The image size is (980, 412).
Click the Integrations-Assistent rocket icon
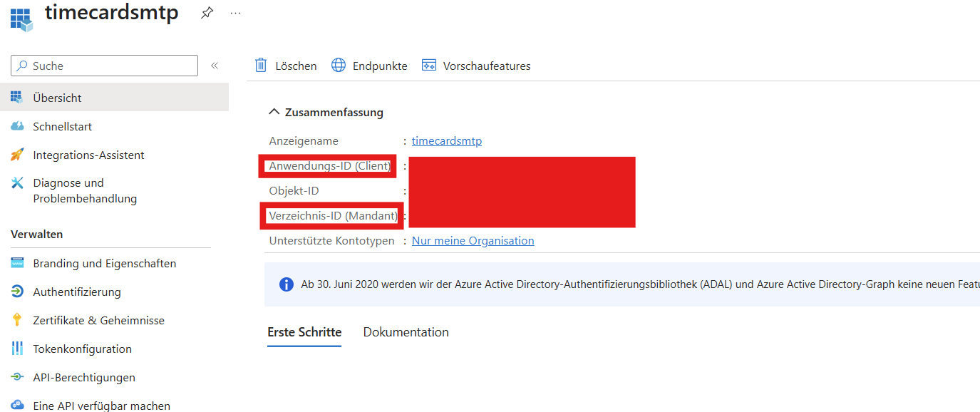click(17, 155)
